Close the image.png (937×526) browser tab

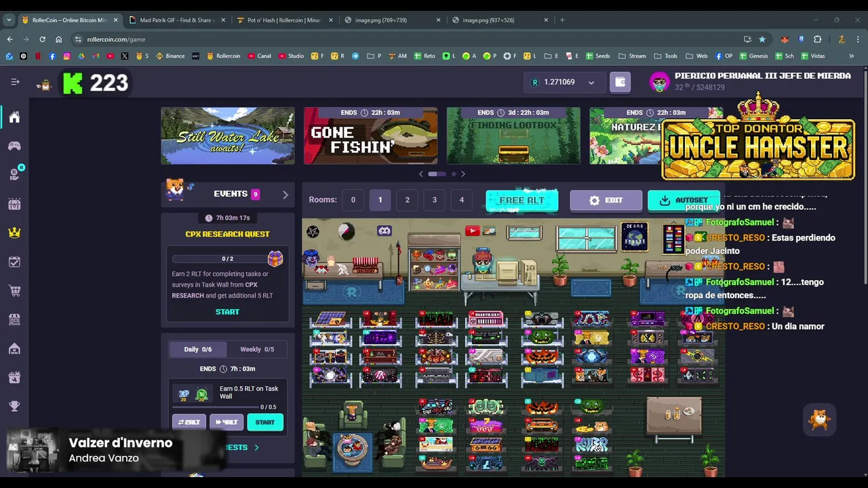click(x=546, y=20)
